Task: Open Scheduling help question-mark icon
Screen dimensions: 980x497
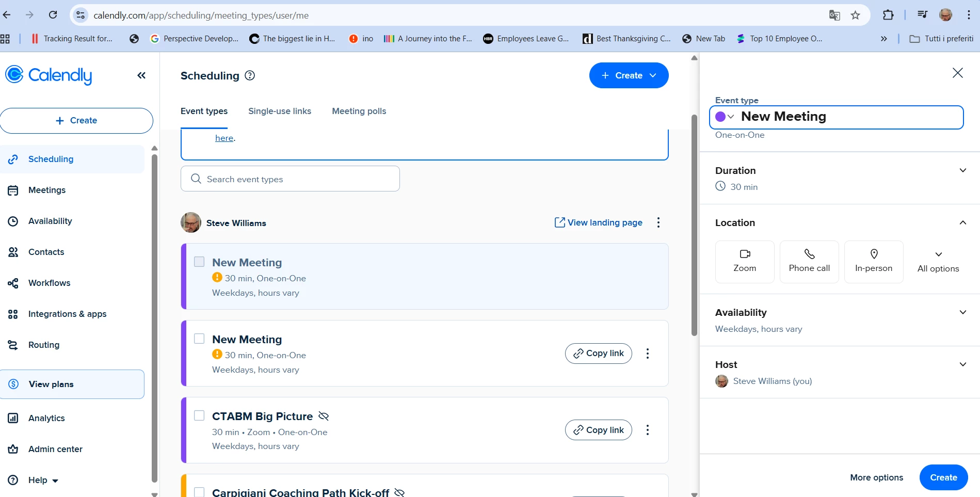Action: click(x=250, y=75)
